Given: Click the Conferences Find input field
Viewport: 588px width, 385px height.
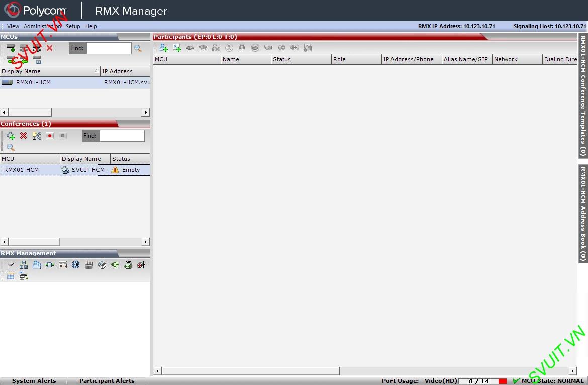Looking at the screenshot, I should tap(122, 136).
